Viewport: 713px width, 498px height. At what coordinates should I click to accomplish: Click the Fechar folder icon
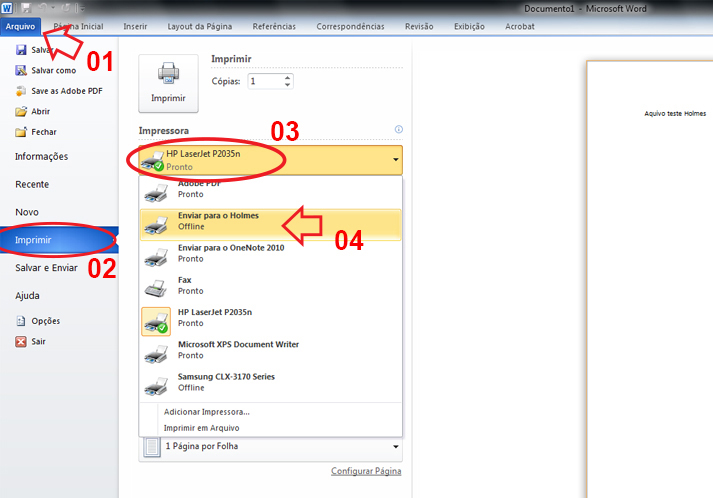coord(21,132)
